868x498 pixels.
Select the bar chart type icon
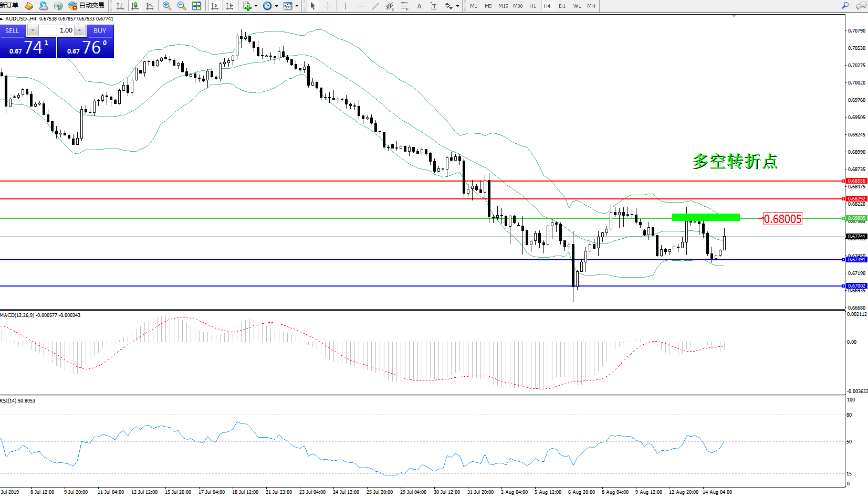coord(120,6)
